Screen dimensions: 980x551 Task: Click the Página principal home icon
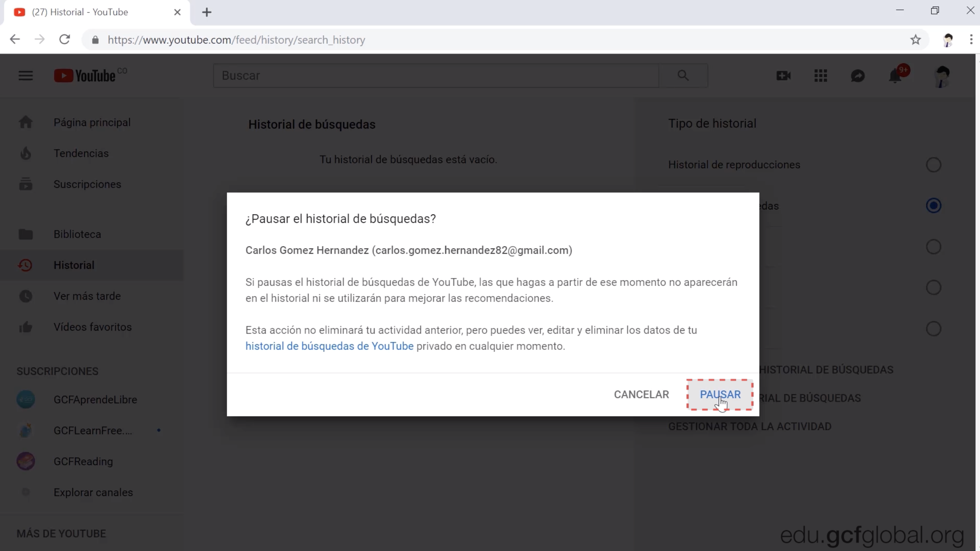[x=26, y=122]
